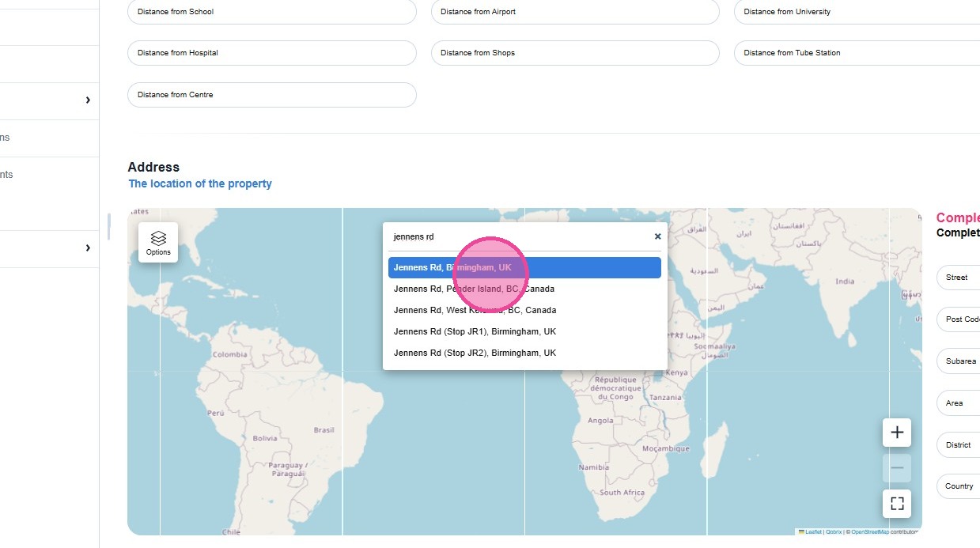This screenshot has width=980, height=548.
Task: Open the map layers Options button
Action: tap(158, 242)
